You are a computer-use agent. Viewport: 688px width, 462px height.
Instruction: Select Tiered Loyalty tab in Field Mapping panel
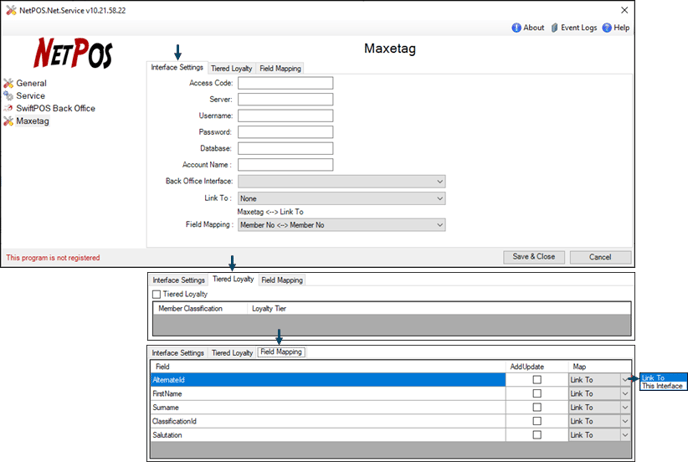[x=232, y=353]
